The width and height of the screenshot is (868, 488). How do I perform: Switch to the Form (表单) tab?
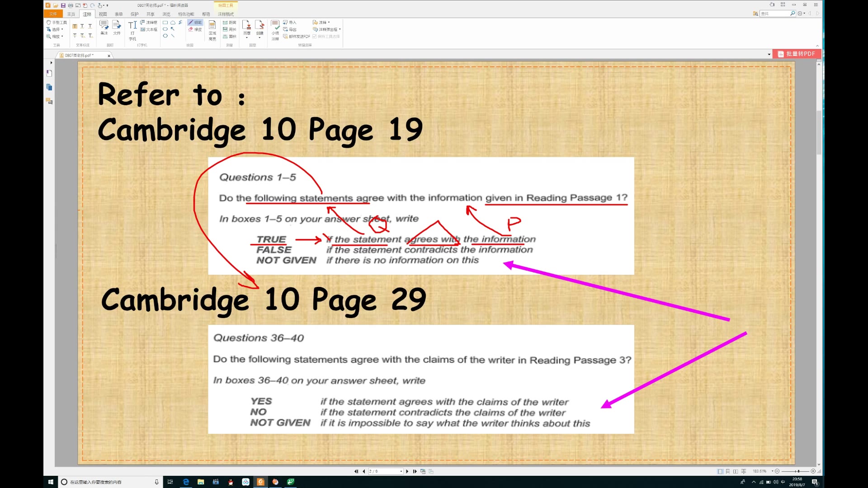point(118,14)
